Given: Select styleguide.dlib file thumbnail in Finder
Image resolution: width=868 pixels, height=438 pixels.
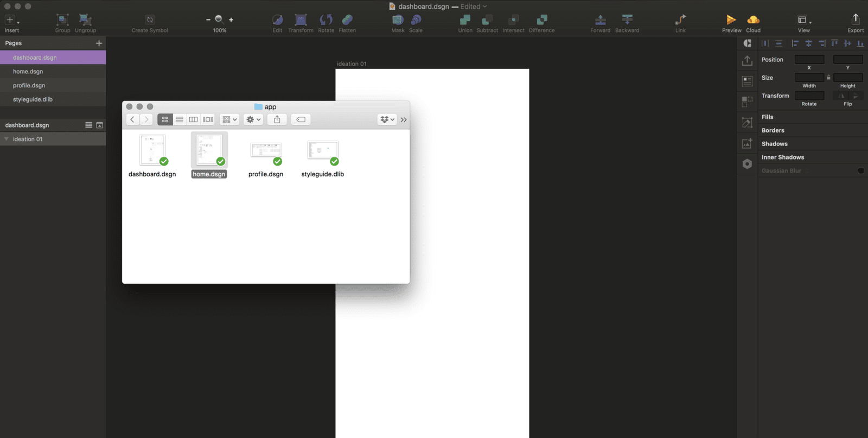Looking at the screenshot, I should 323,150.
